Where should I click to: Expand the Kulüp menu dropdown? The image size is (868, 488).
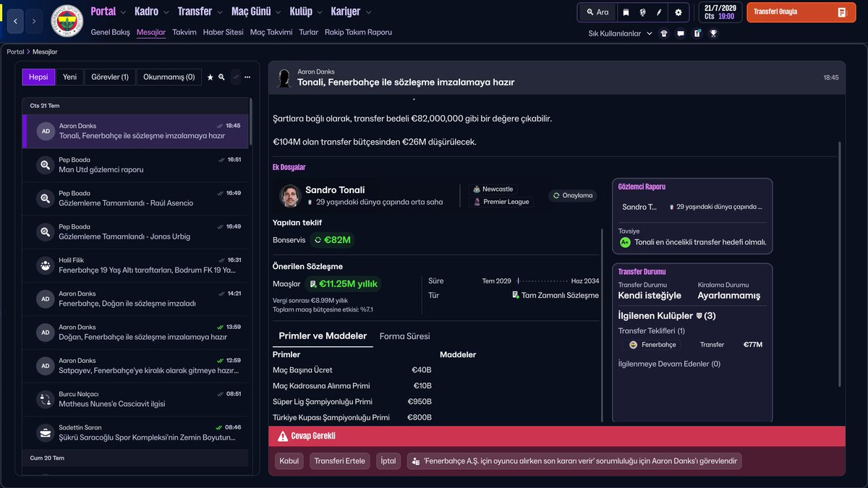pyautogui.click(x=320, y=12)
